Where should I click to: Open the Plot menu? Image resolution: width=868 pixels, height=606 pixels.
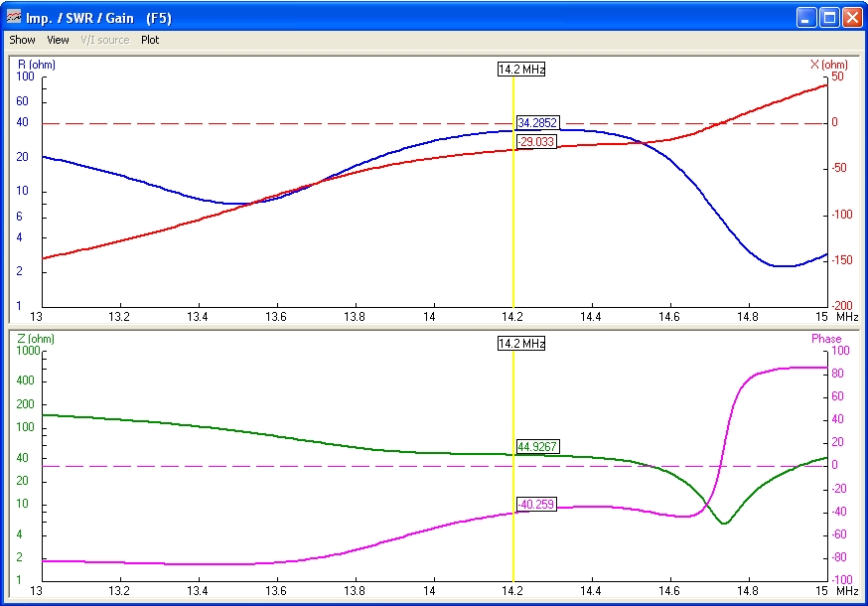click(150, 40)
